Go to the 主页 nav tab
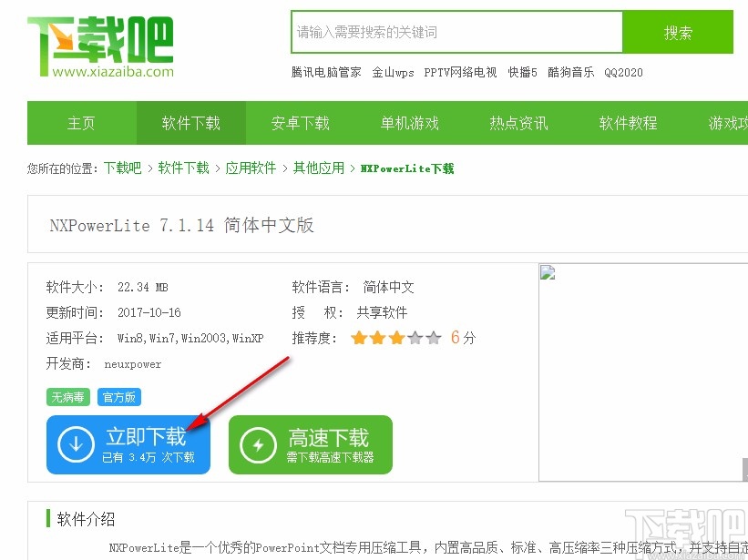Viewport: 748px width, 560px height. pyautogui.click(x=82, y=123)
